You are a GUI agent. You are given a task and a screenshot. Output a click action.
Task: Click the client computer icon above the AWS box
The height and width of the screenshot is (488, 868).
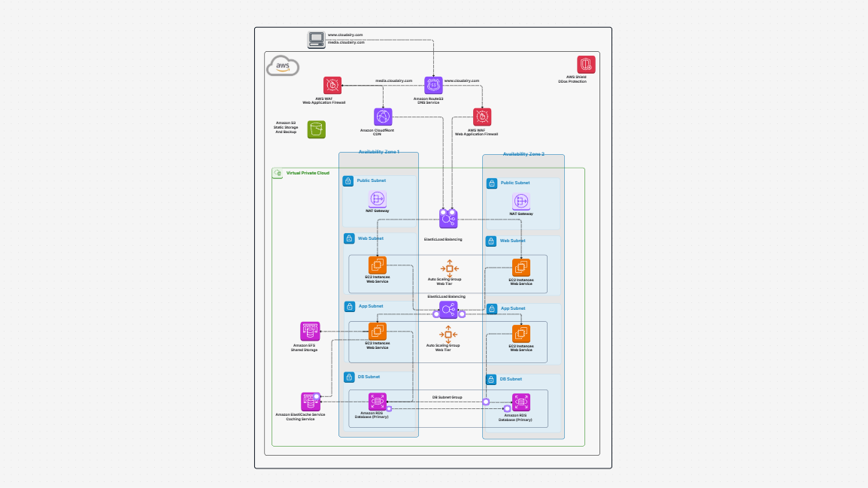click(x=317, y=40)
